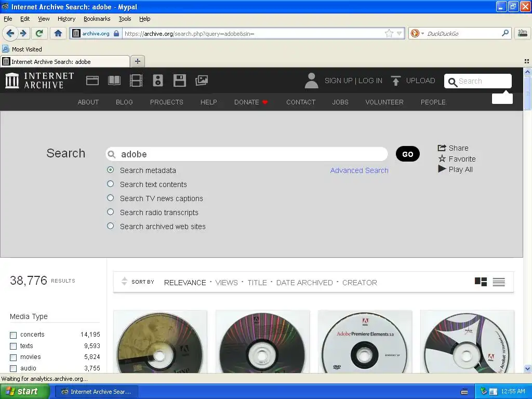
Task: Switch to list view icon
Action: tap(499, 282)
